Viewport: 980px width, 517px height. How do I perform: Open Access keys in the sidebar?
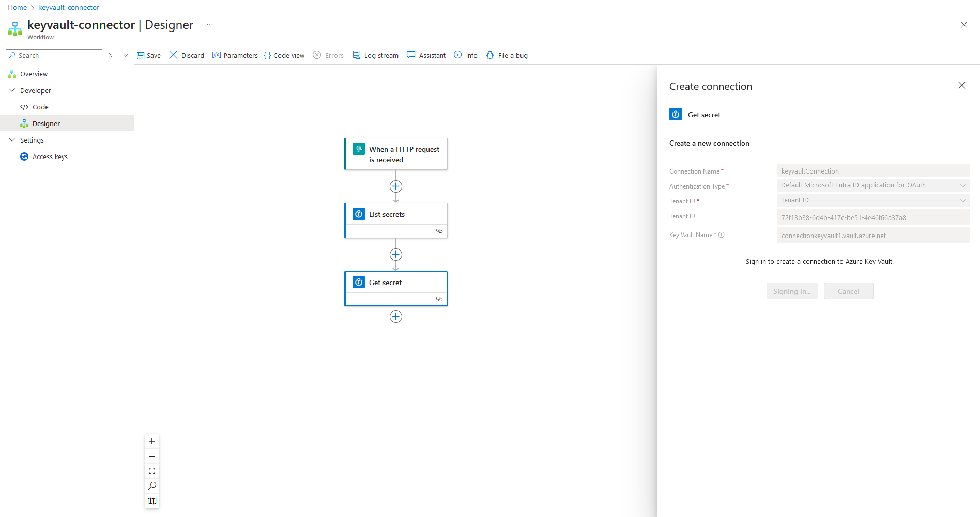(x=50, y=156)
